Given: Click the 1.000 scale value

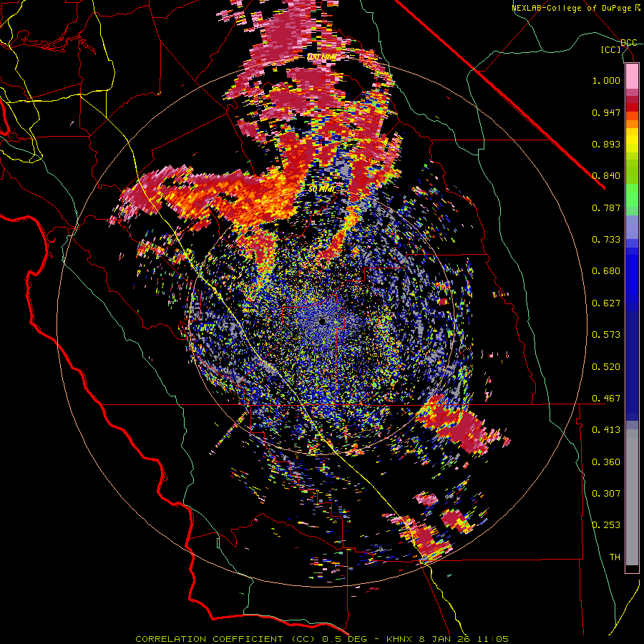Looking at the screenshot, I should [606, 80].
